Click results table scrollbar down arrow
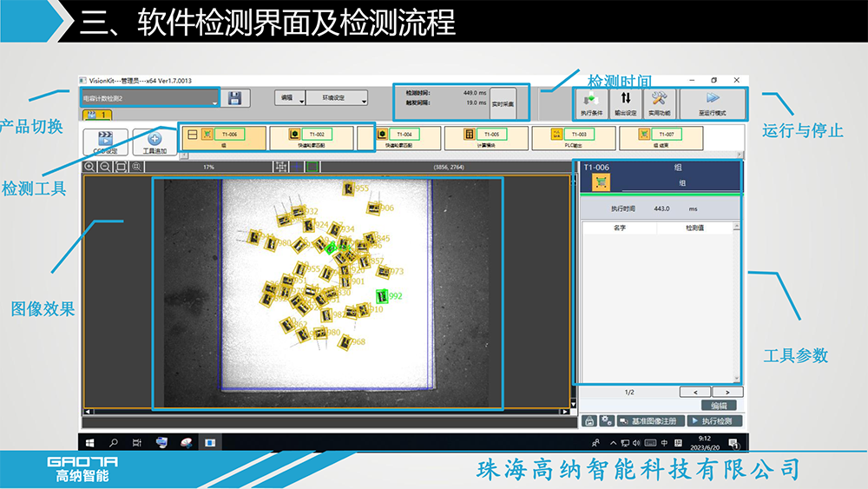Screen dimensions: 868x489 736,379
